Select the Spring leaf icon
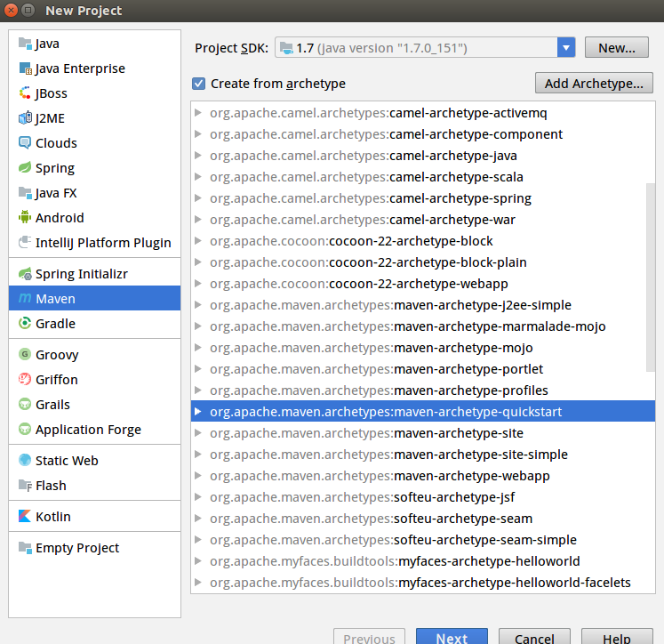 tap(25, 168)
